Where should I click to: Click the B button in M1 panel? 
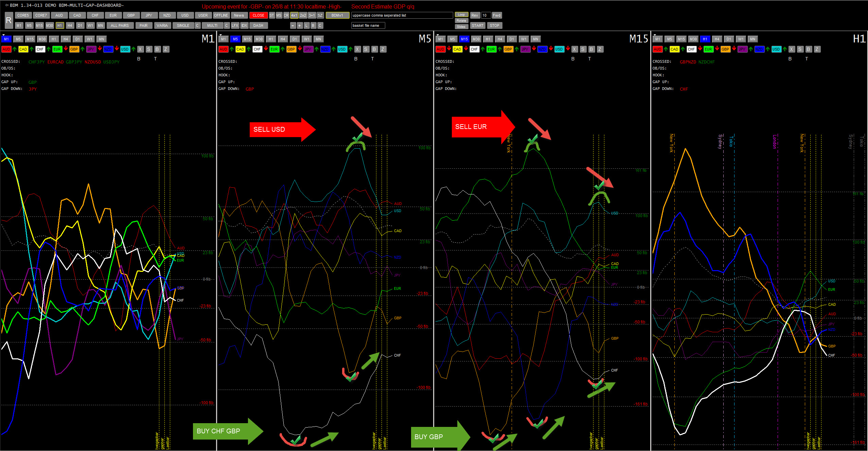tap(157, 49)
